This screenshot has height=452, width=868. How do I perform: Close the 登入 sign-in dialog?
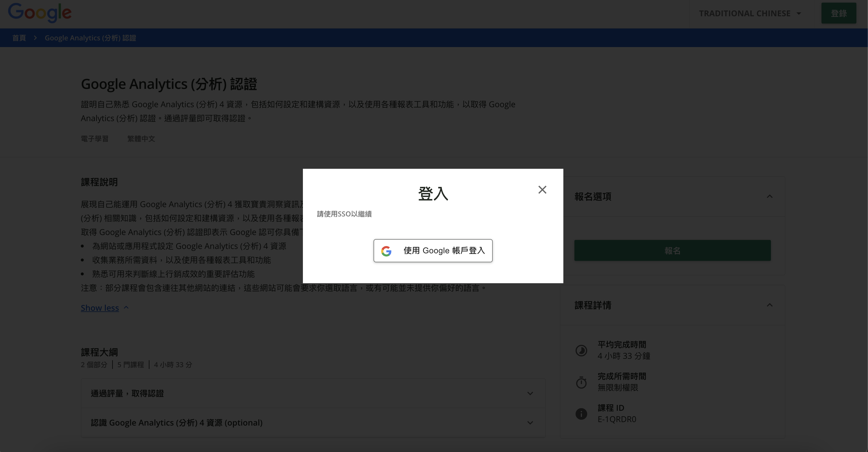click(542, 190)
